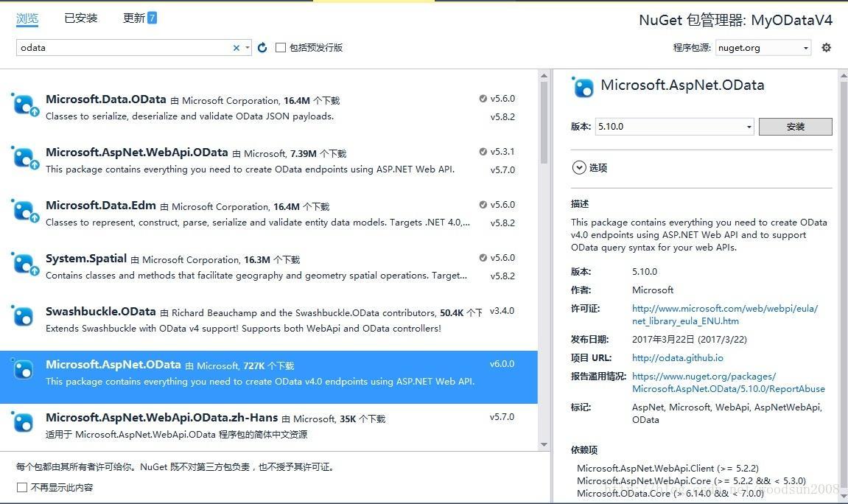Viewport: 848px width, 504px height.
Task: Click the System.Spatial package icon
Action: 24,264
